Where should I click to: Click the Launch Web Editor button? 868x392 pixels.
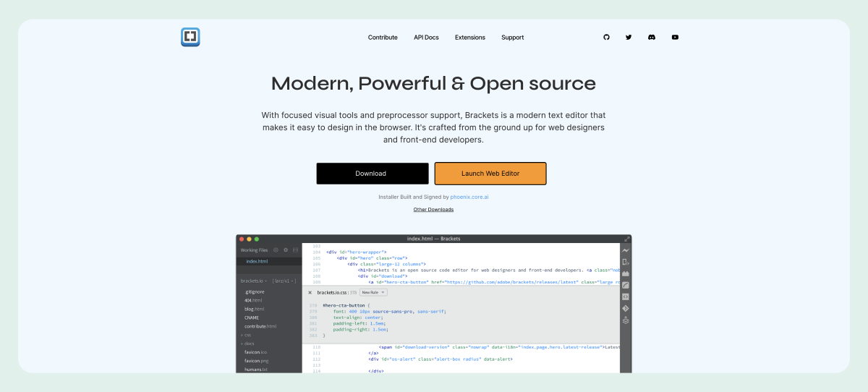pos(490,174)
